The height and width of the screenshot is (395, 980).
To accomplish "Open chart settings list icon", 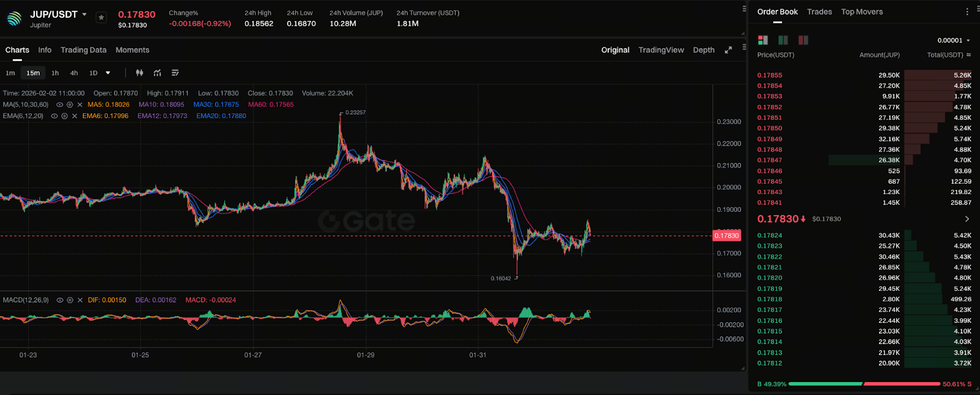I will coord(175,73).
